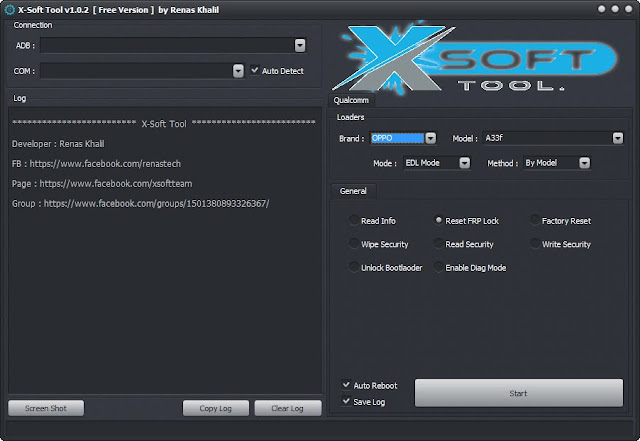640x441 pixels.
Task: Click the facebook.com/renastech URL in log
Action: click(105, 164)
